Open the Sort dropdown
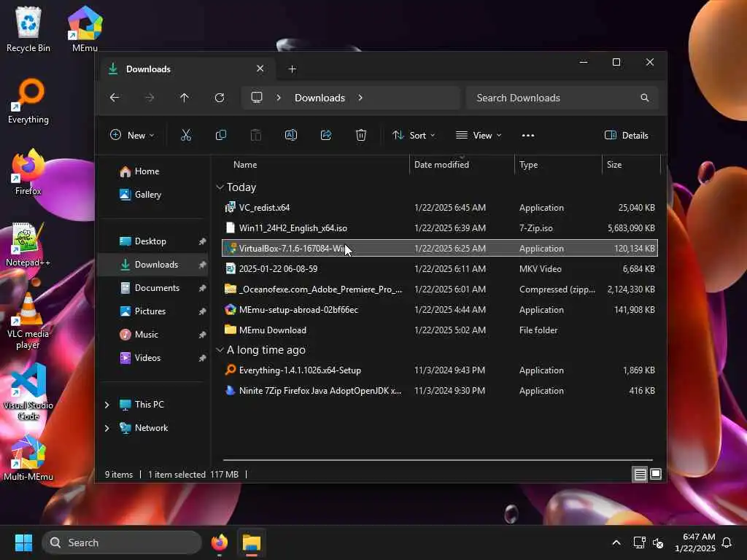Image resolution: width=747 pixels, height=560 pixels. (x=414, y=135)
